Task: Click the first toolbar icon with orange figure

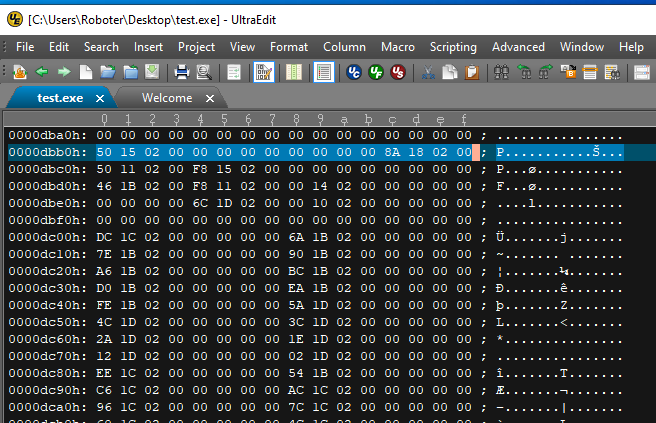Action: (20, 72)
